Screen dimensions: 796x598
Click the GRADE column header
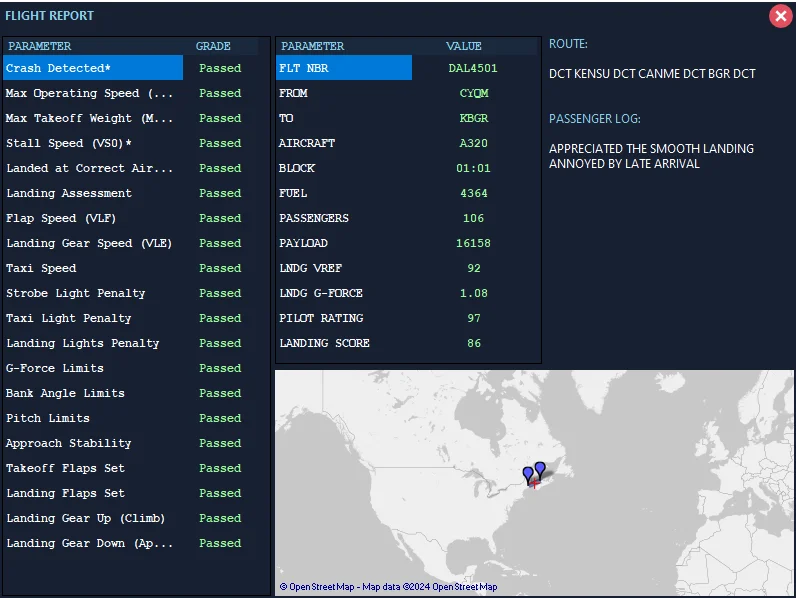coord(213,46)
